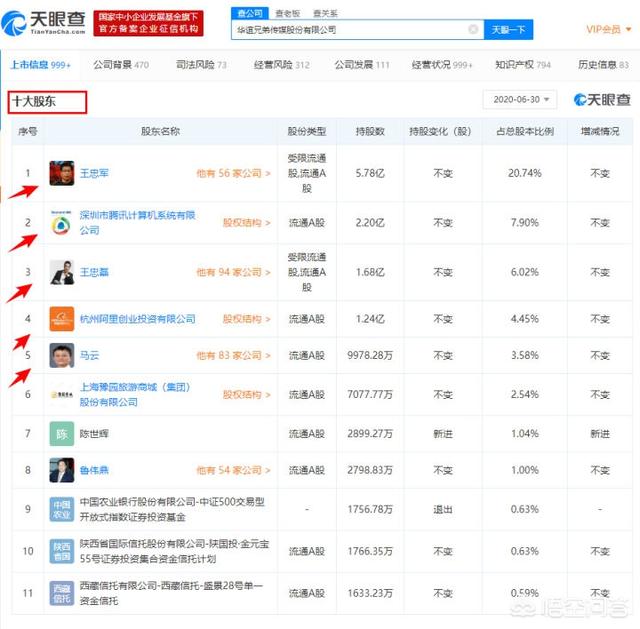Screen dimensions: 640x629
Task: Clear the search box with the X icon
Action: tap(473, 29)
